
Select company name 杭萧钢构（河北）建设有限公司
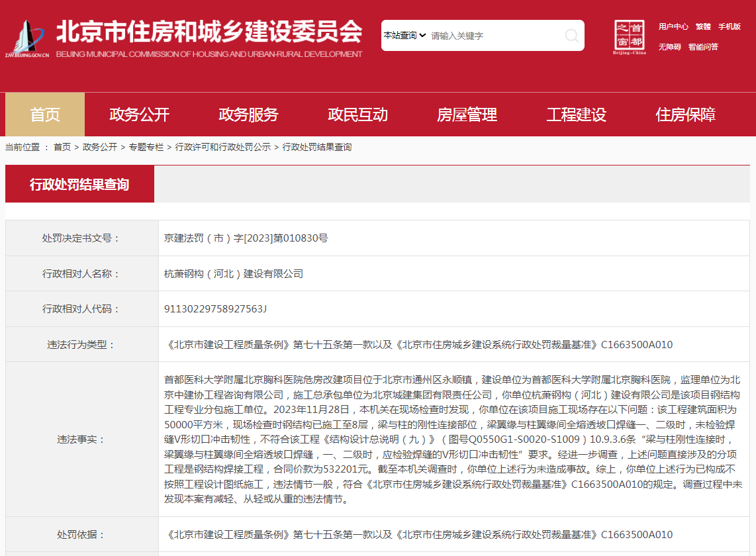pos(234,274)
